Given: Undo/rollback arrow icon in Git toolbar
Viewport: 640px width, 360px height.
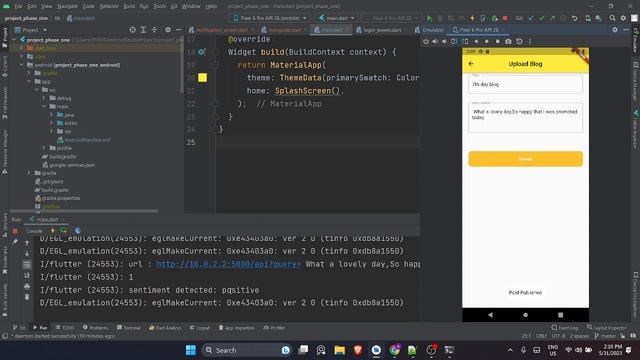Looking at the screenshot, I should pos(574,18).
